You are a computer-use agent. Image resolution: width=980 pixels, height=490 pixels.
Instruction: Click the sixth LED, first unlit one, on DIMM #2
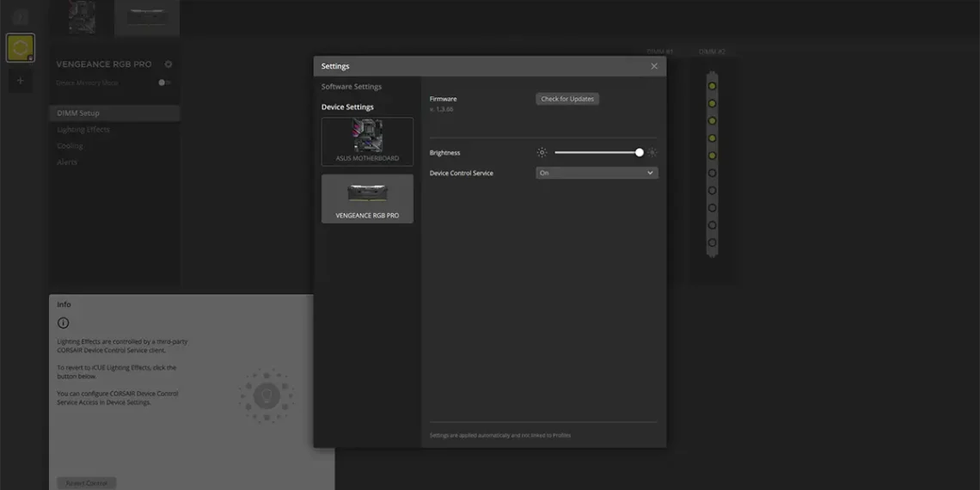(x=712, y=173)
